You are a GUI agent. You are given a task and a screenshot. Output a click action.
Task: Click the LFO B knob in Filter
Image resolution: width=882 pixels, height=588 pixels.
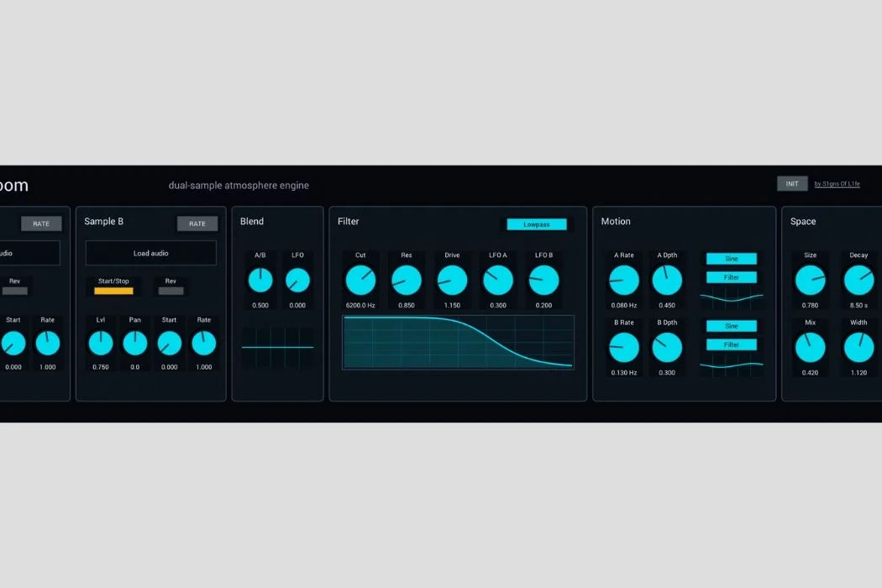tap(544, 281)
